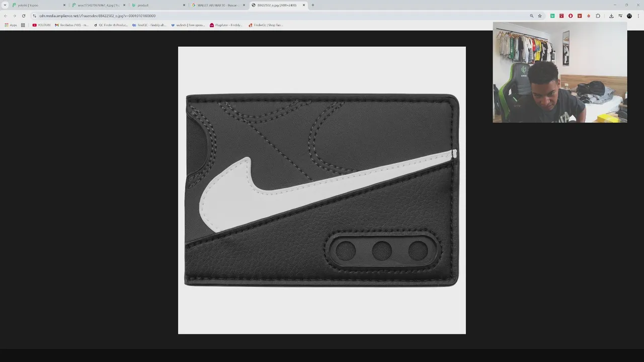The image size is (644, 362).
Task: Open the FindQC bookmark
Action: point(149,25)
